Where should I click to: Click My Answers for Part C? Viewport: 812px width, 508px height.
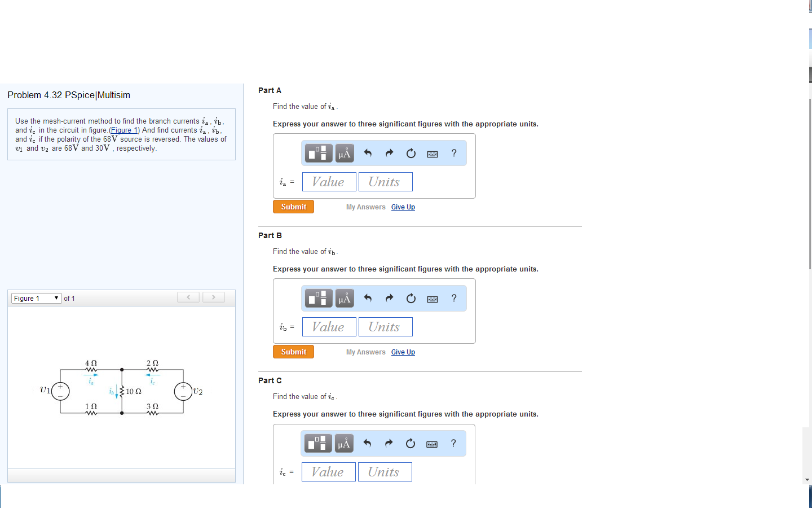tap(365, 497)
